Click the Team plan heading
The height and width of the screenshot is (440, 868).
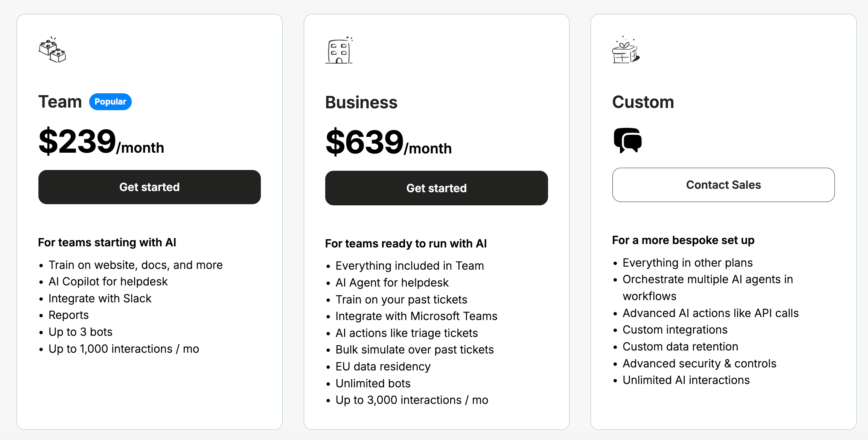pyautogui.click(x=60, y=101)
